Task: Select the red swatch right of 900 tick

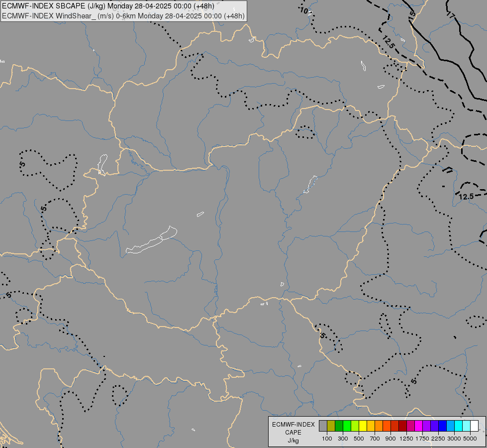Action: coord(395,426)
